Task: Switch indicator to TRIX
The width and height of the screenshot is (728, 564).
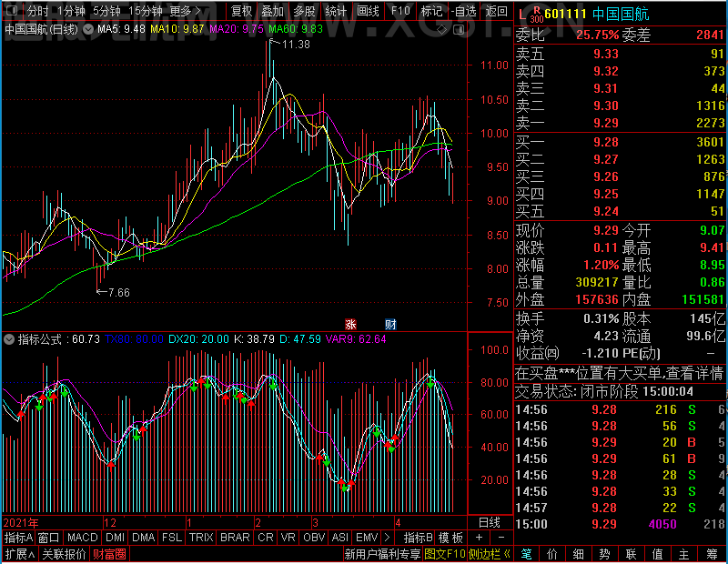Action: pyautogui.click(x=201, y=537)
